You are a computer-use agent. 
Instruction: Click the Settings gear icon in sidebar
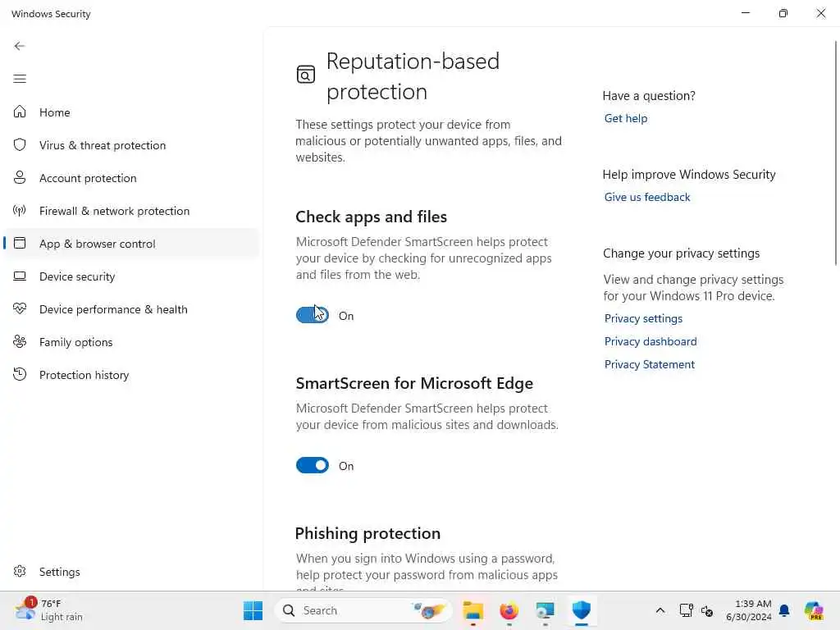(20, 571)
